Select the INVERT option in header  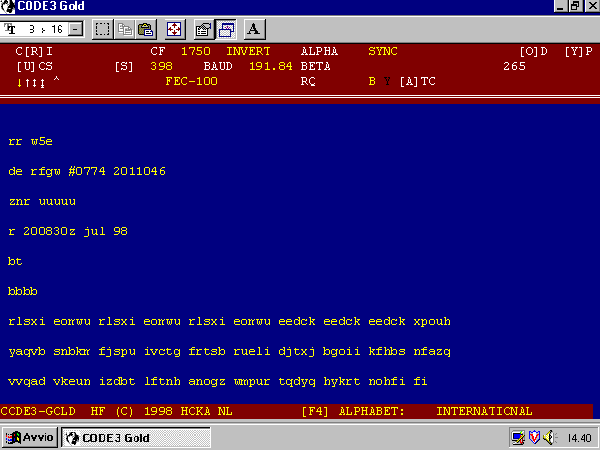[x=248, y=50]
